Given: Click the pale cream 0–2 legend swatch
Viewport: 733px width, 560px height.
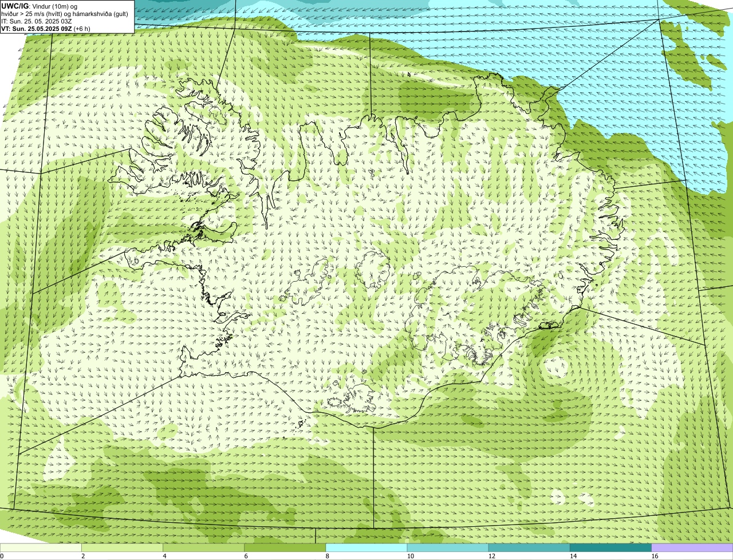Looking at the screenshot, I should click(41, 548).
